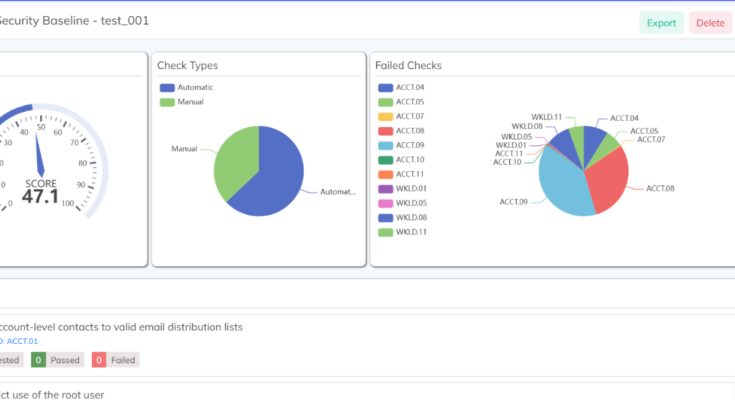Click the ACCT.05 legend color swatch

pyautogui.click(x=385, y=102)
